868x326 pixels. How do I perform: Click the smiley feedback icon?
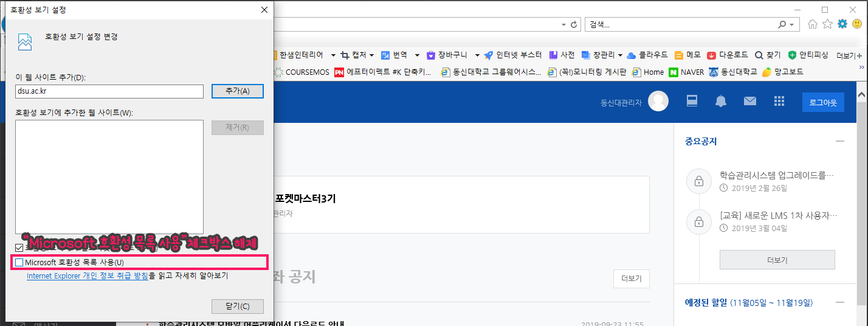click(857, 24)
